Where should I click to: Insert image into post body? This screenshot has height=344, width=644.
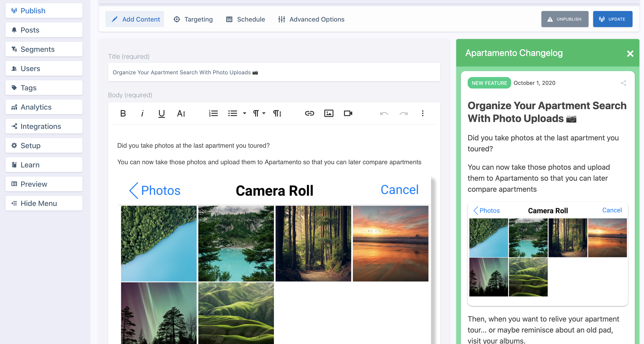pyautogui.click(x=328, y=114)
